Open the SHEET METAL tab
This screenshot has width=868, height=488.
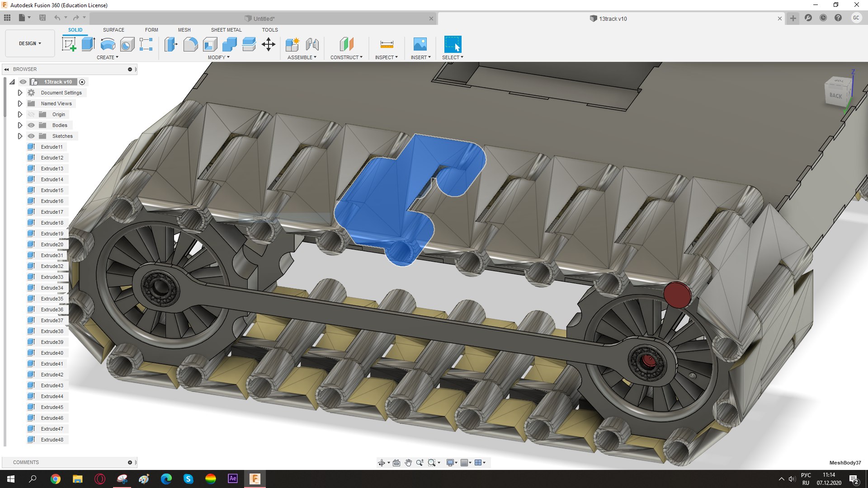226,30
